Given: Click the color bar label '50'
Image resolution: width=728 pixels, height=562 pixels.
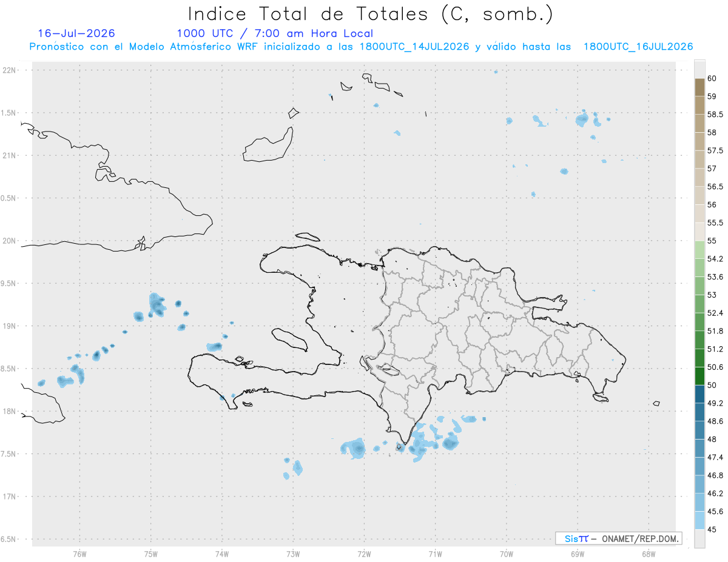Looking at the screenshot, I should [x=712, y=385].
